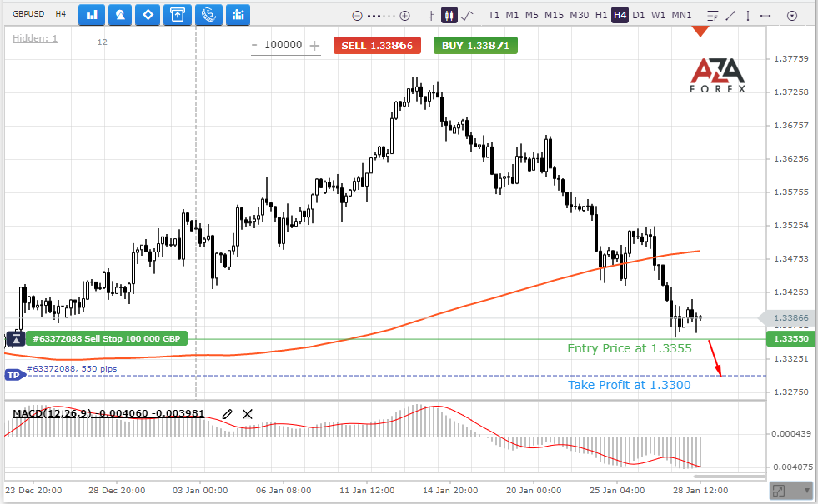Select the W1 weekly timeframe

coord(659,15)
